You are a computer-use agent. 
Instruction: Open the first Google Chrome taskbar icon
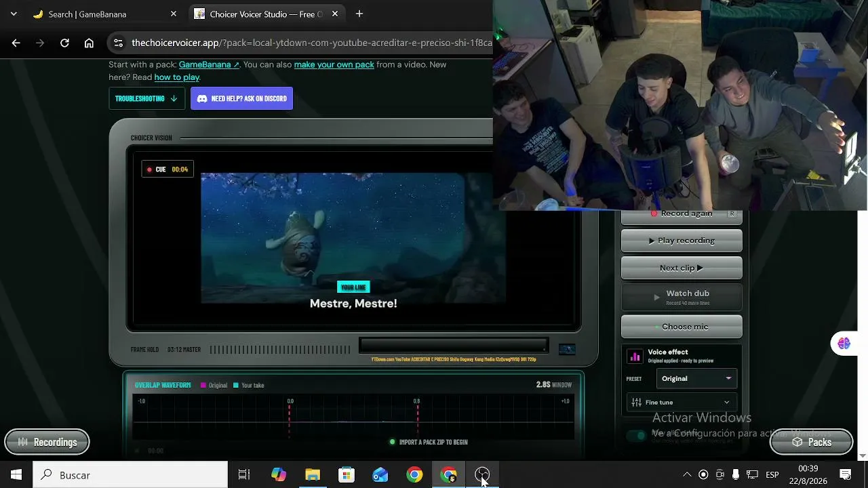[414, 474]
